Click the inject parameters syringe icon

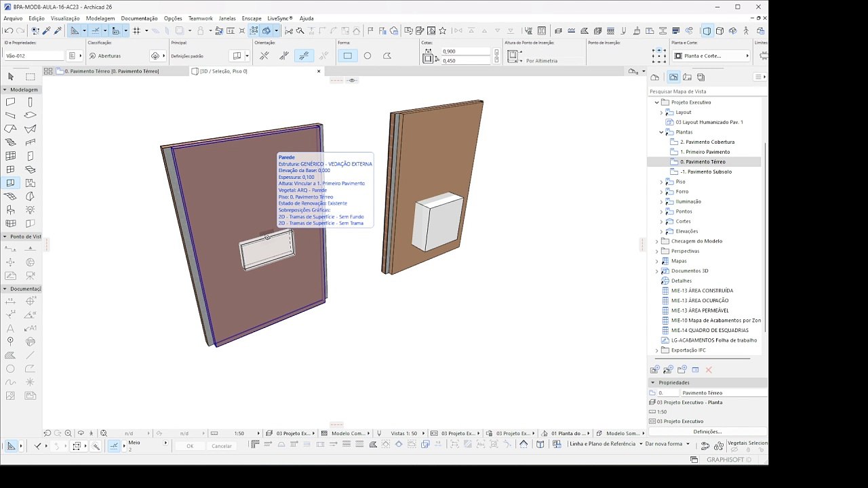point(58,30)
